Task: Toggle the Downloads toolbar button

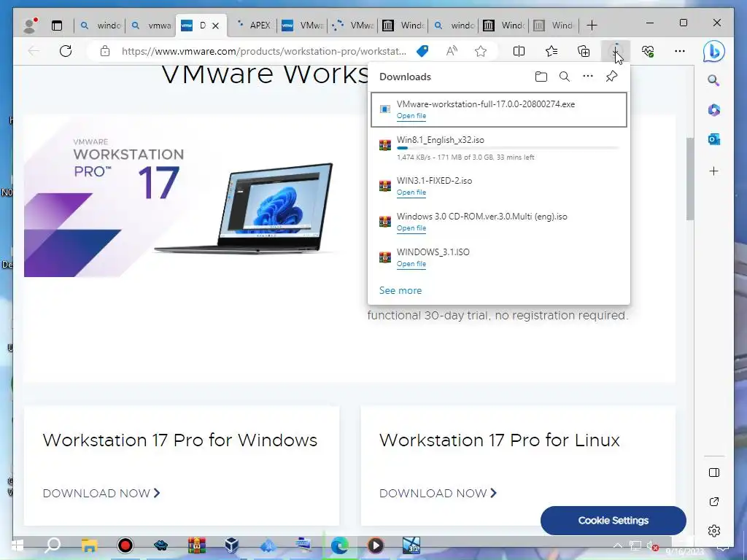Action: click(616, 51)
